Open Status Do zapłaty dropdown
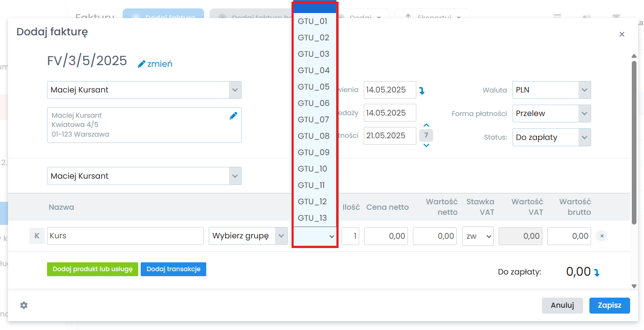The image size is (644, 330). coord(552,137)
